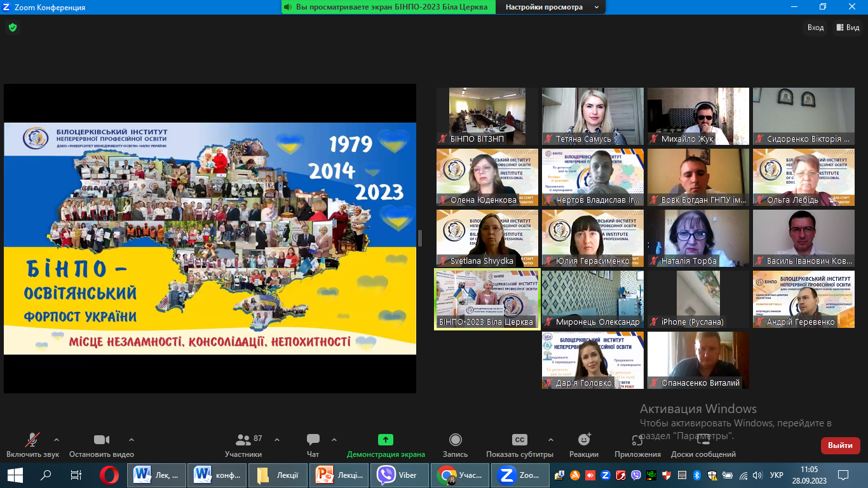Open Viber from the Windows taskbar
Image resolution: width=868 pixels, height=488 pixels.
tap(399, 475)
